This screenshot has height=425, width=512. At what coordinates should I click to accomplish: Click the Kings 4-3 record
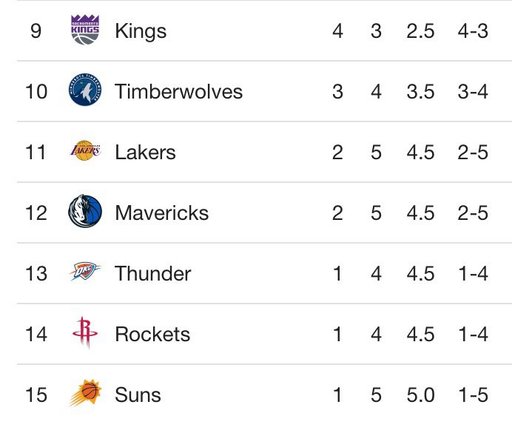(473, 31)
